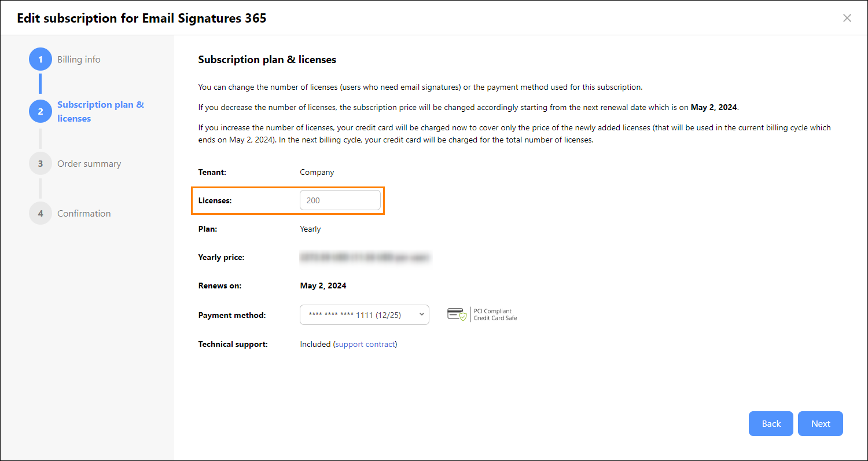Click the Tenant value 'Company'
This screenshot has height=461, width=868.
coord(317,173)
